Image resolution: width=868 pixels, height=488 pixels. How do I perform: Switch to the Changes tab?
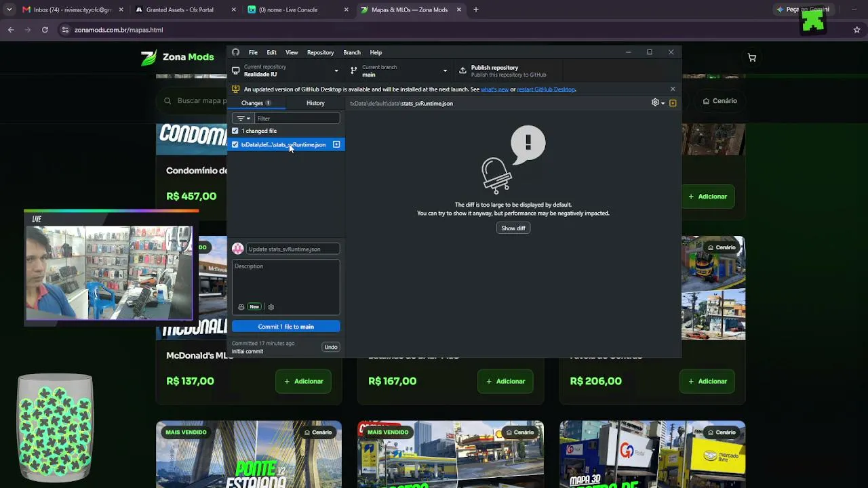(x=256, y=103)
